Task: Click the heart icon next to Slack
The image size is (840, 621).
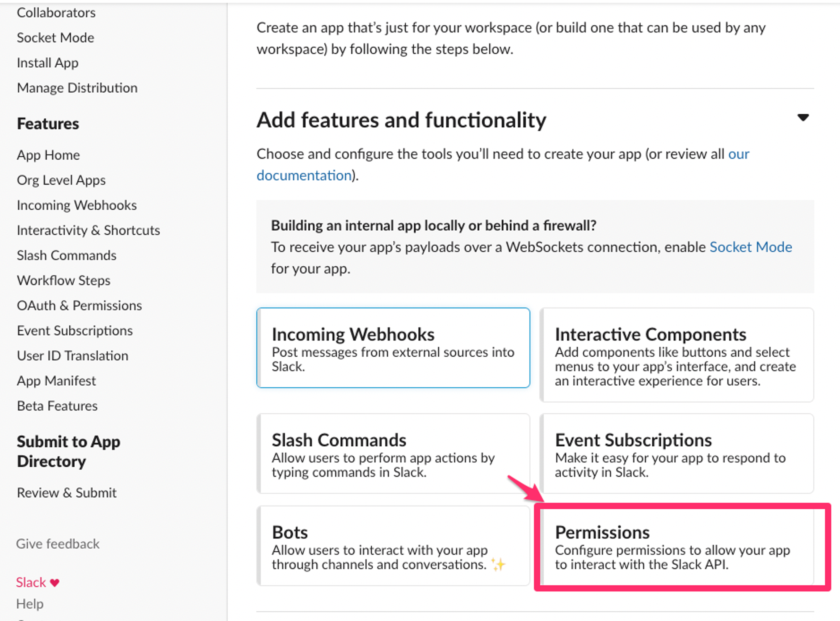Action: tap(55, 583)
